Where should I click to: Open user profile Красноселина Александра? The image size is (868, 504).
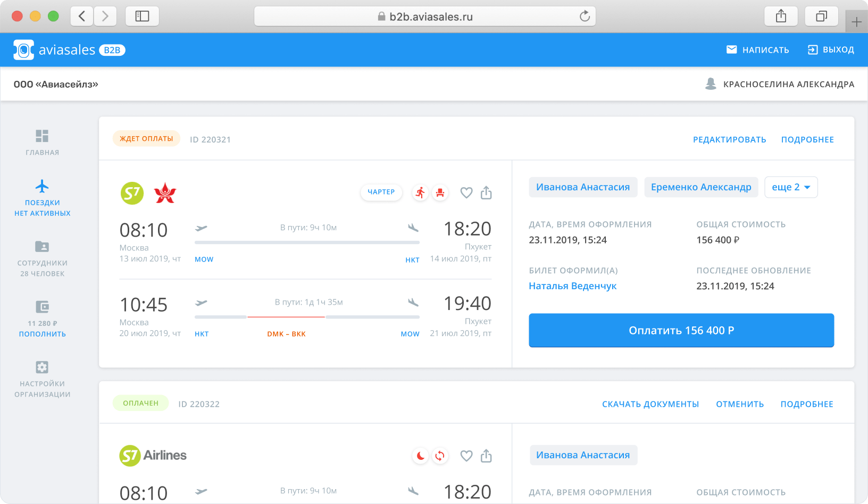pos(780,84)
